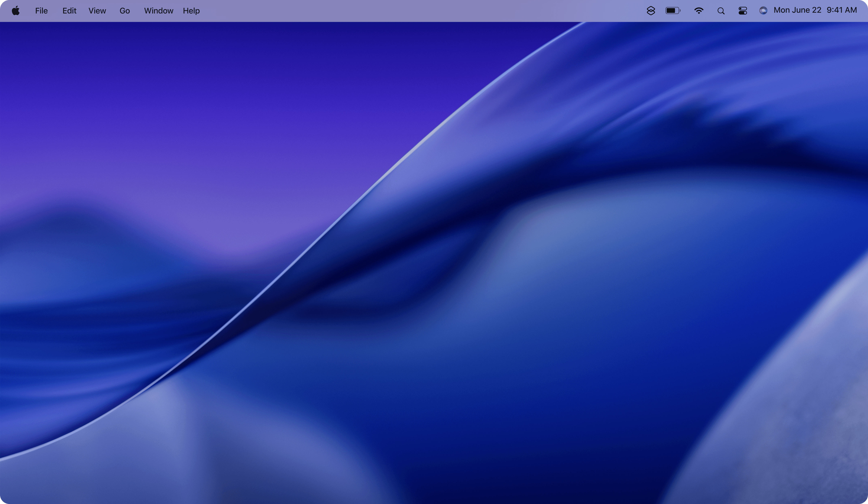Open the Shortcuts menu bar icon
The image size is (868, 504).
651,11
